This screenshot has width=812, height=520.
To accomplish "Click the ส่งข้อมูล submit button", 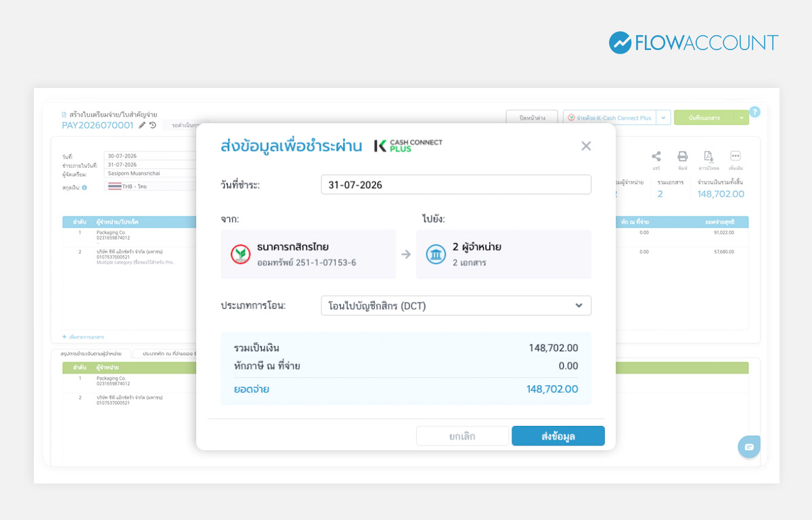I will click(558, 436).
